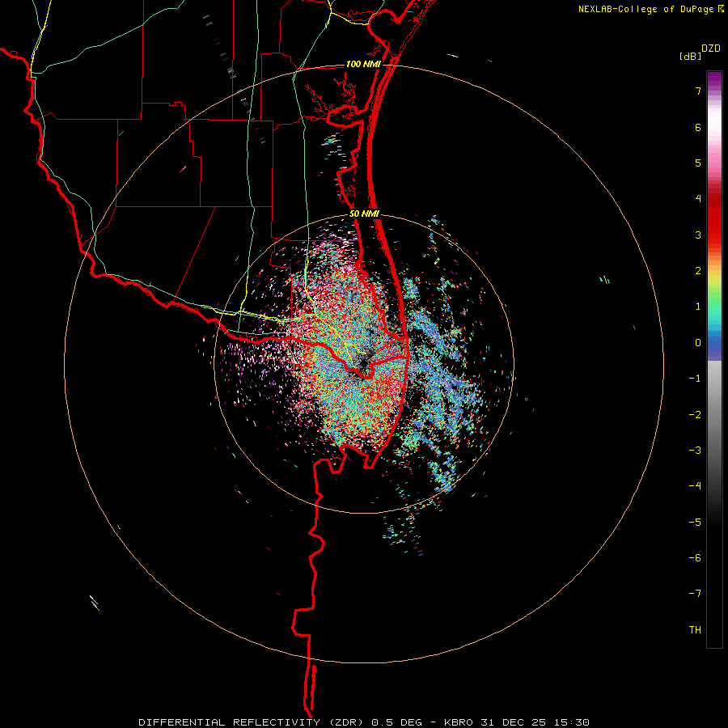Click the 7 value on the color scale
This screenshot has width=728, height=728.
click(698, 91)
